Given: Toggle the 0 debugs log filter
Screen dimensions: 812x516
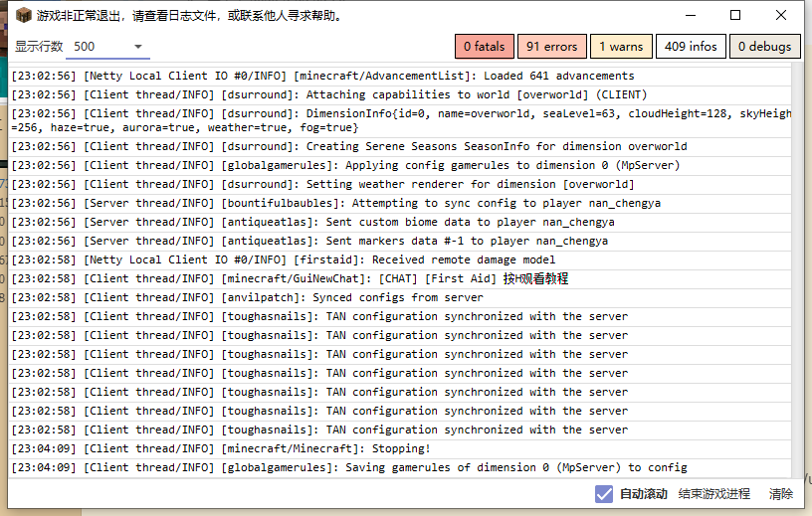Looking at the screenshot, I should (x=764, y=46).
